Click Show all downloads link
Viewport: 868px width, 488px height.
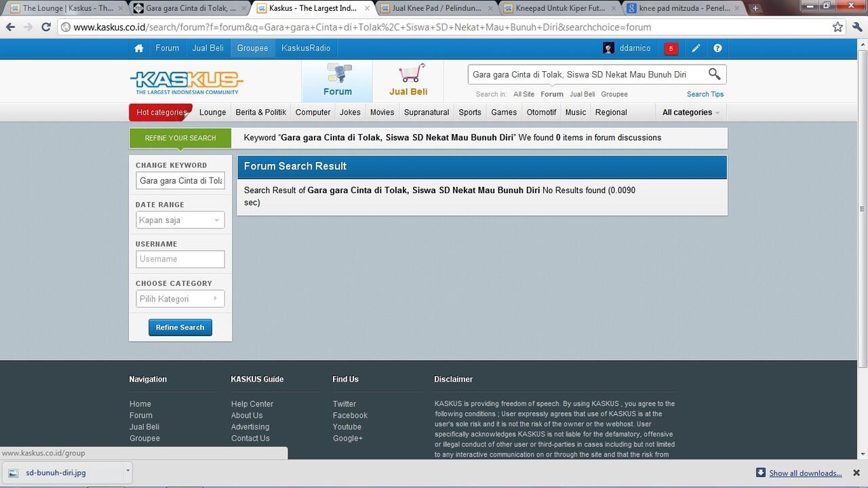point(805,473)
